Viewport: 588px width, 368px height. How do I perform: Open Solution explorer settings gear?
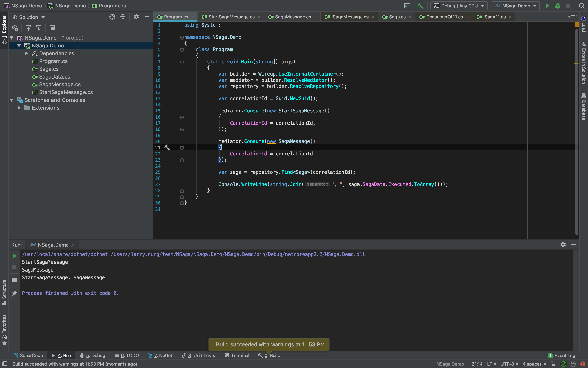136,17
